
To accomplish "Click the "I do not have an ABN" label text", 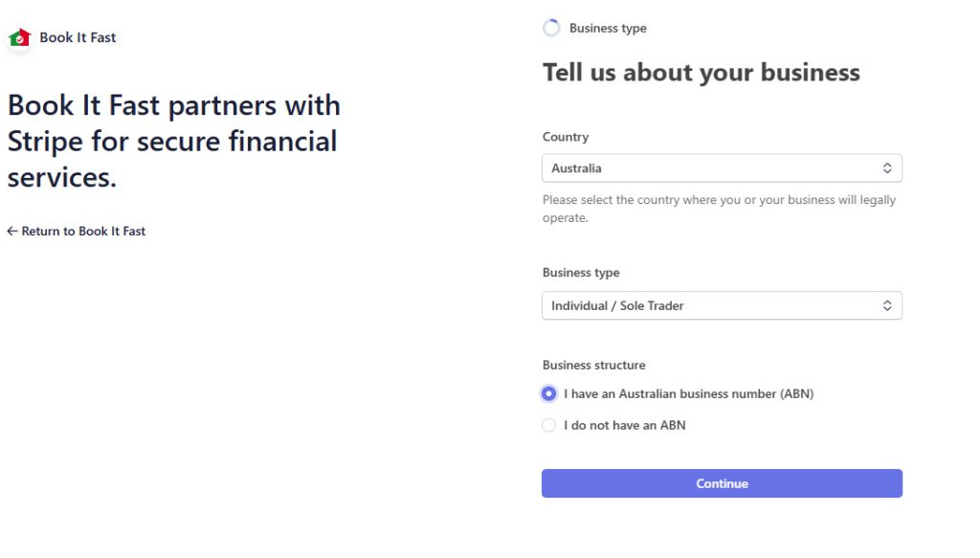I will 624,426.
